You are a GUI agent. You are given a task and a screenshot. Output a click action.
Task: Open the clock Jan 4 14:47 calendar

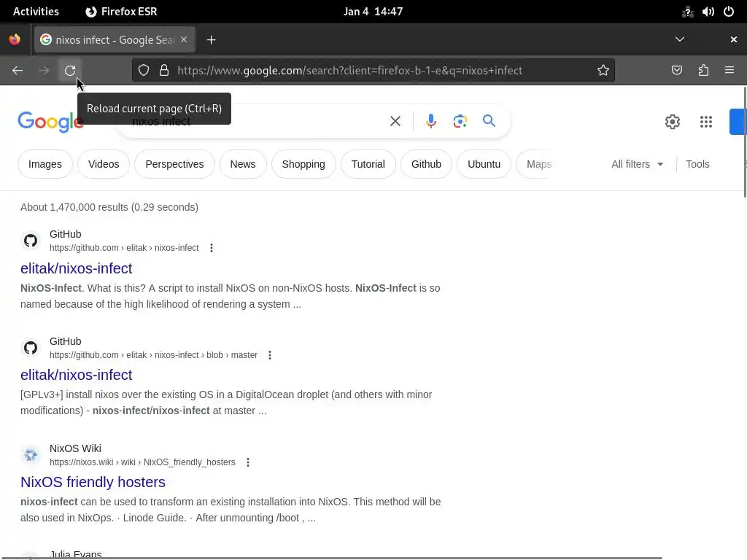click(373, 12)
